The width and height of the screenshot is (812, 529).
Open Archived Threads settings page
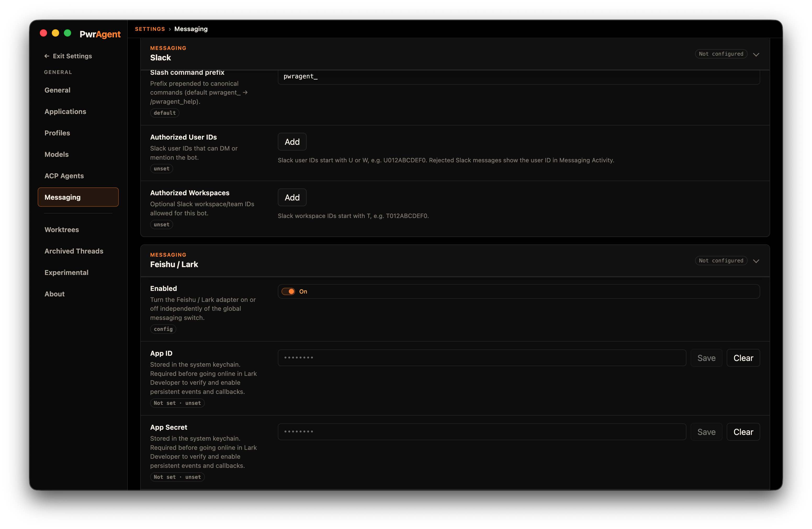78,251
